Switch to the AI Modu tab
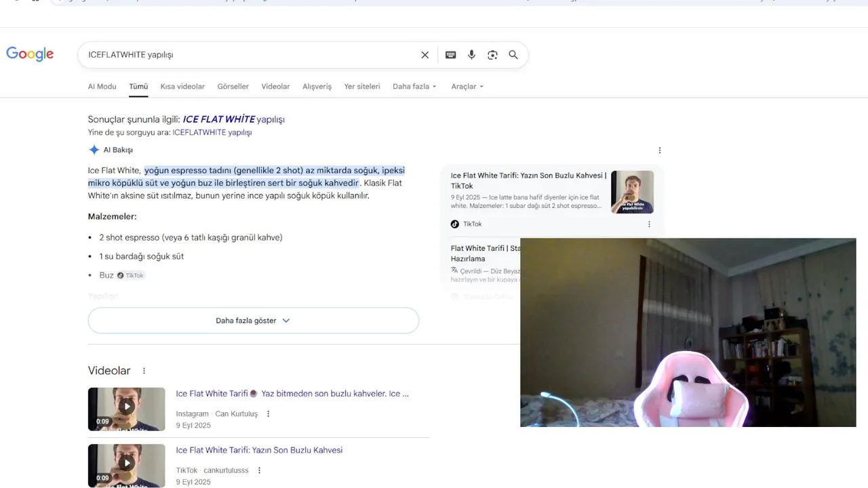 click(x=102, y=87)
